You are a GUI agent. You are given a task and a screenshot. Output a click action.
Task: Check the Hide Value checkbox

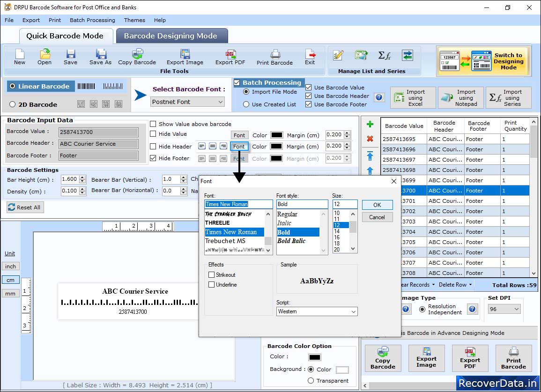click(x=153, y=134)
